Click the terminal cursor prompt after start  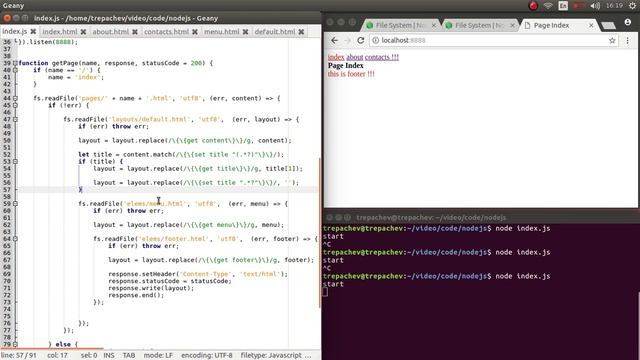point(325,292)
